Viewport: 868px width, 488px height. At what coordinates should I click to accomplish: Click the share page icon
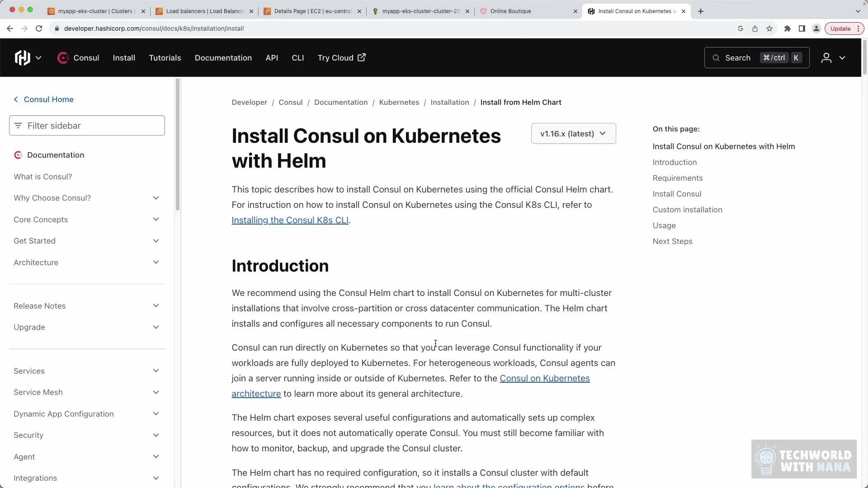pyautogui.click(x=755, y=28)
